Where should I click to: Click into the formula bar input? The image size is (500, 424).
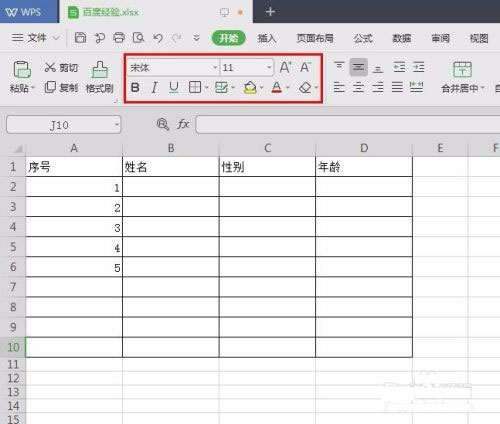[x=348, y=124]
